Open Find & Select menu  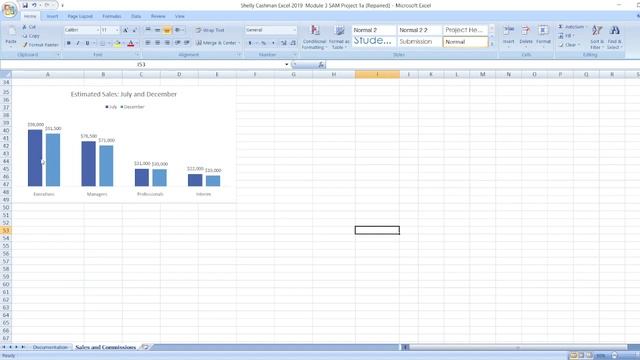click(x=614, y=37)
